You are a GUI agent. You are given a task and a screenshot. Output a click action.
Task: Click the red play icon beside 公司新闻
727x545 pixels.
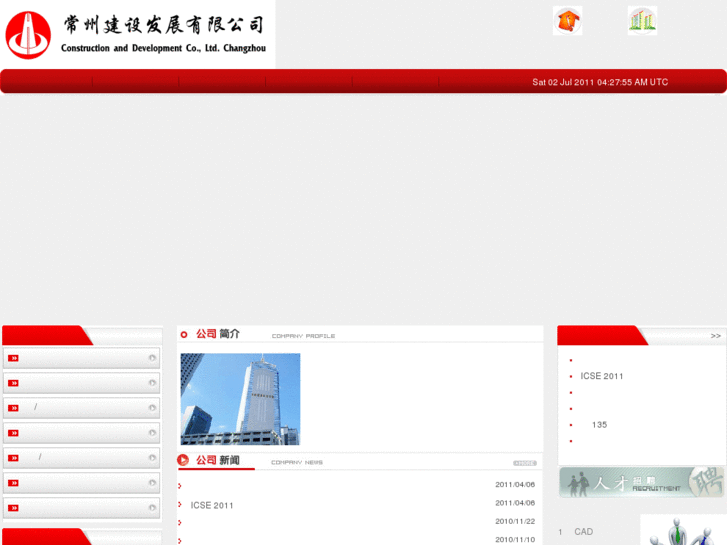(183, 460)
